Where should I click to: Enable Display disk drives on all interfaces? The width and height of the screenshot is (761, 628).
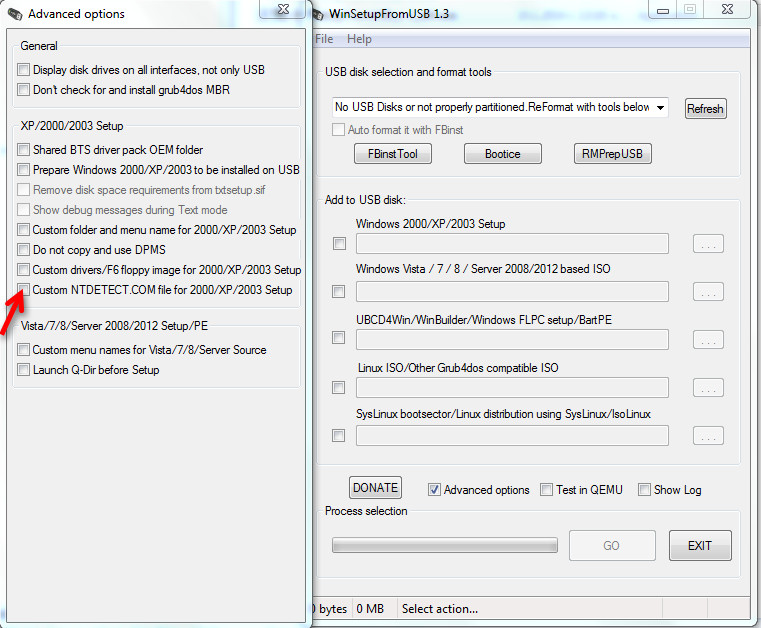coord(23,70)
